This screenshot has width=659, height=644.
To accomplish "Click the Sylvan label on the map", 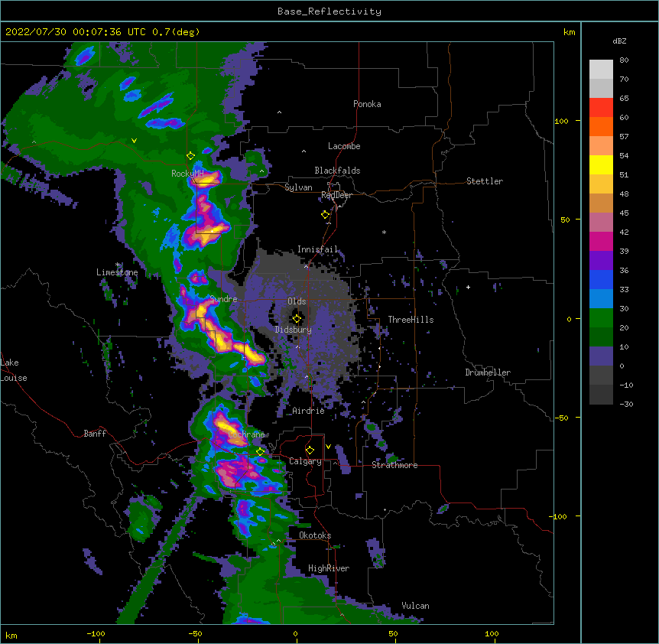I will [298, 187].
